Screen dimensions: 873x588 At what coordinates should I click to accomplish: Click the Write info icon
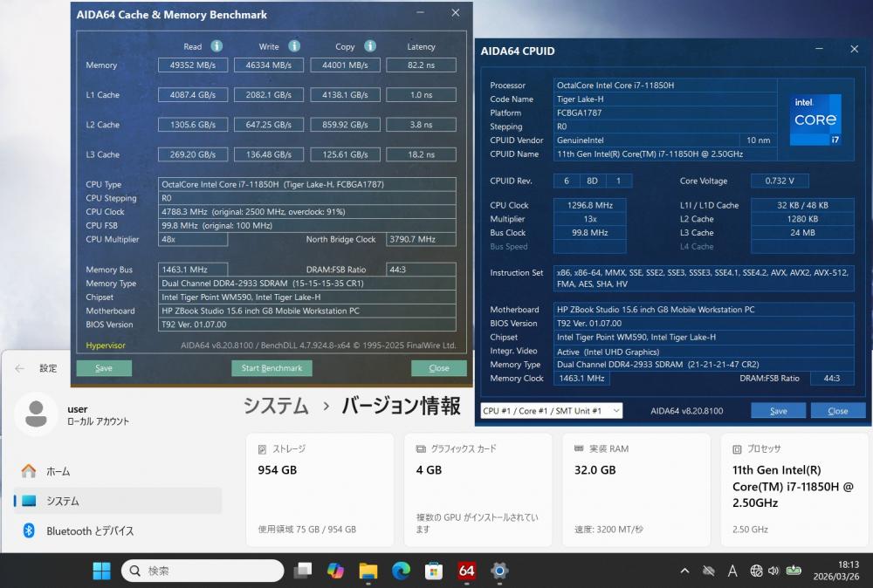coord(294,46)
